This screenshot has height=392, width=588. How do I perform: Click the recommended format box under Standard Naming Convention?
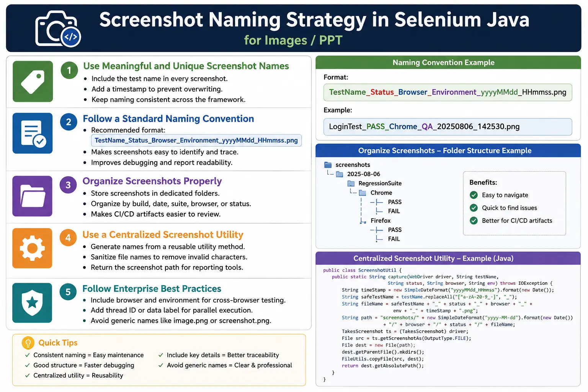[196, 140]
